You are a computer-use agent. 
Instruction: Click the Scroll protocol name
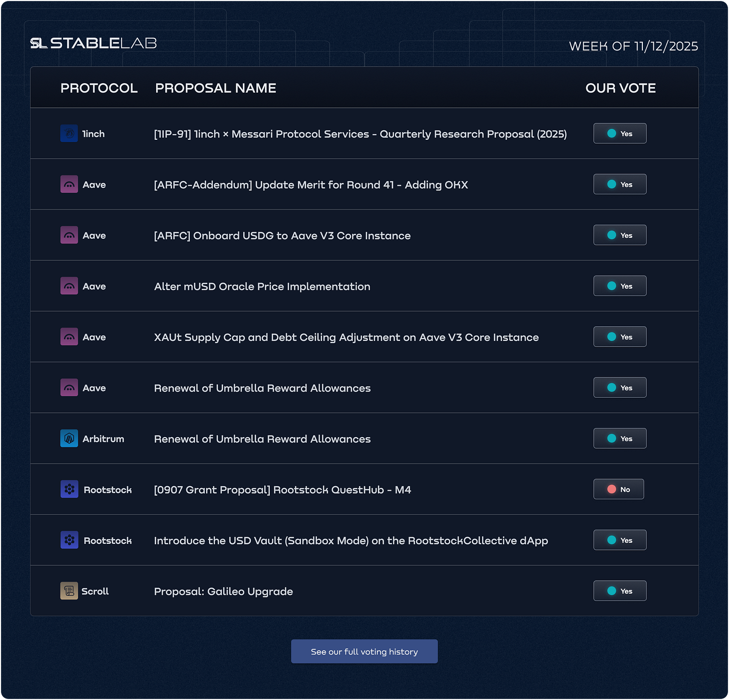(x=95, y=591)
